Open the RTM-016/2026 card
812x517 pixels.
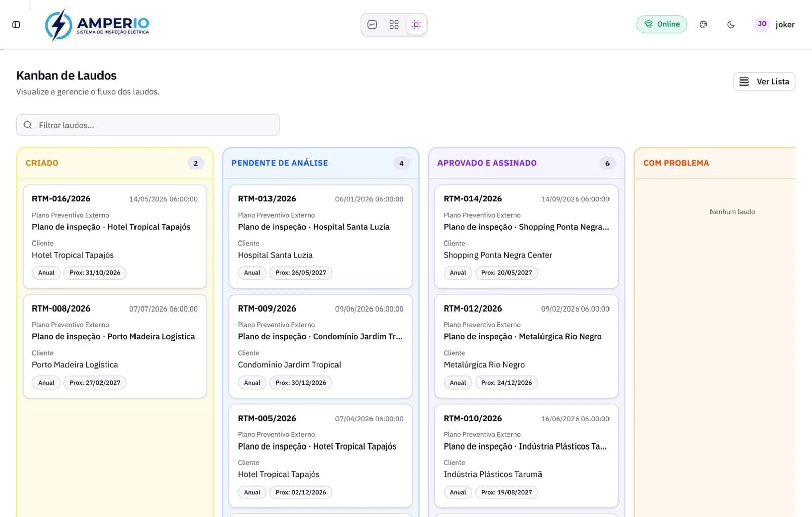click(x=115, y=236)
